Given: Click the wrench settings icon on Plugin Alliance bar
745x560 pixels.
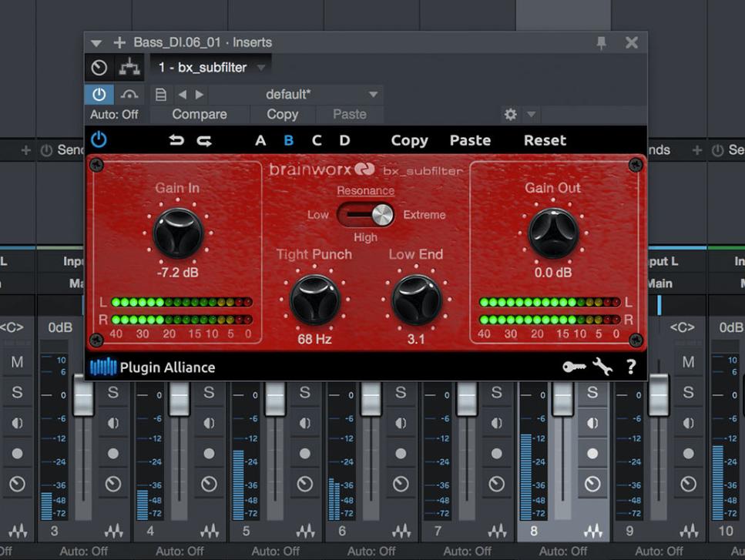Looking at the screenshot, I should 603,367.
